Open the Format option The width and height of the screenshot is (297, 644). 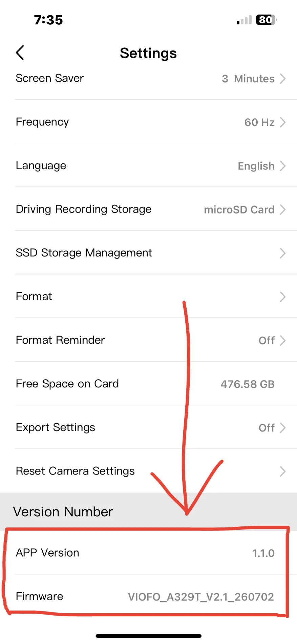(148, 297)
